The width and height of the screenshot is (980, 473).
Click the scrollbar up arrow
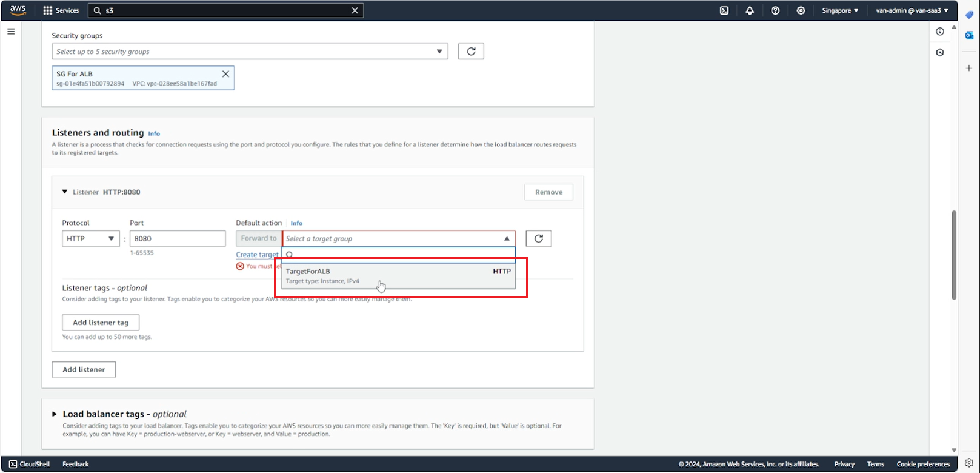[x=954, y=27]
